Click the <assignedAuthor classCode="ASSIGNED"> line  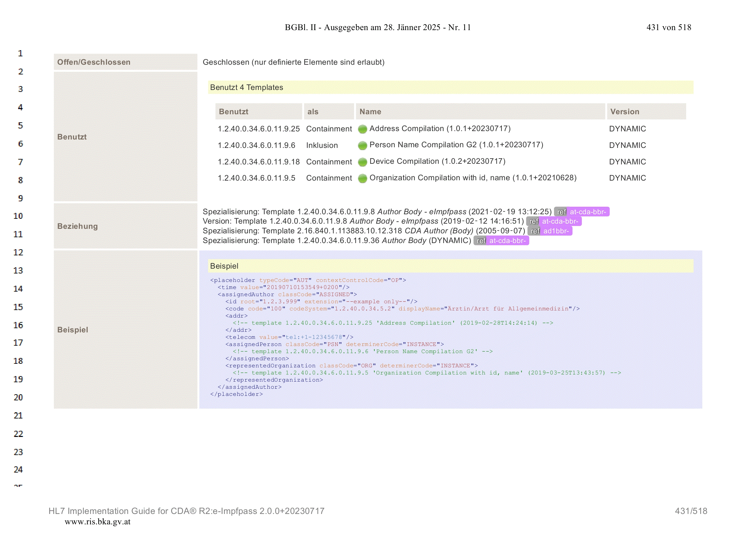(x=287, y=295)
